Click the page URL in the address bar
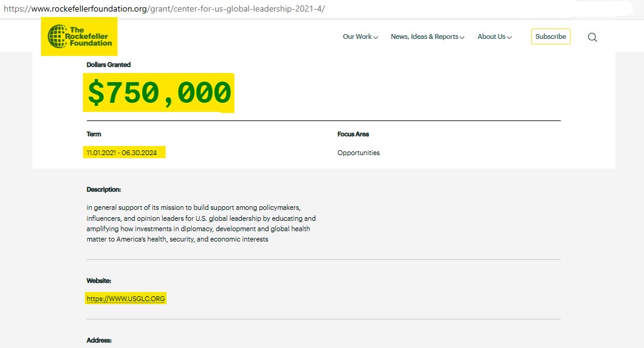 coord(164,9)
